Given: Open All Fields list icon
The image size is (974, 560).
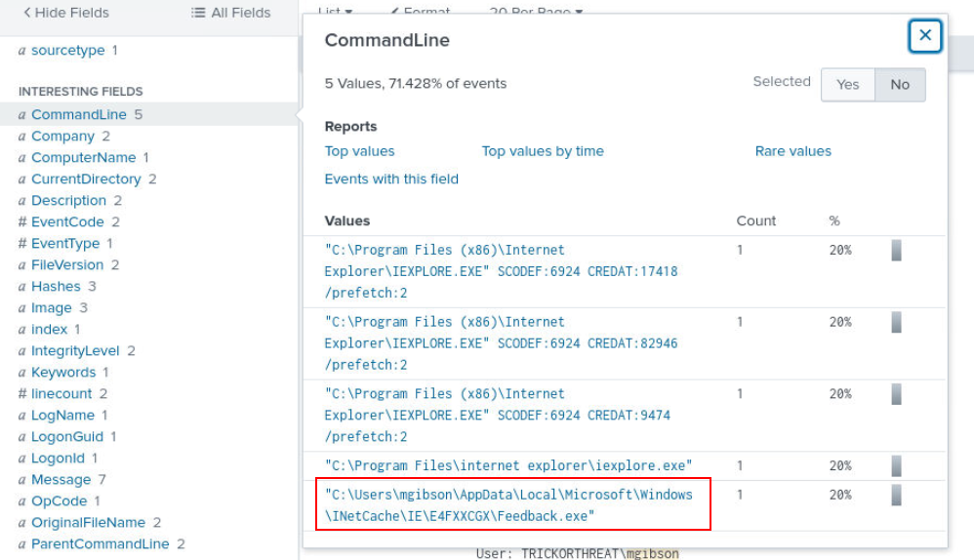Looking at the screenshot, I should coord(198,13).
